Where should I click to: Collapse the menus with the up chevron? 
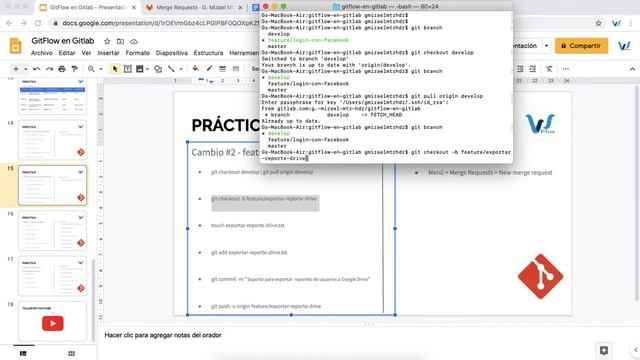click(632, 69)
